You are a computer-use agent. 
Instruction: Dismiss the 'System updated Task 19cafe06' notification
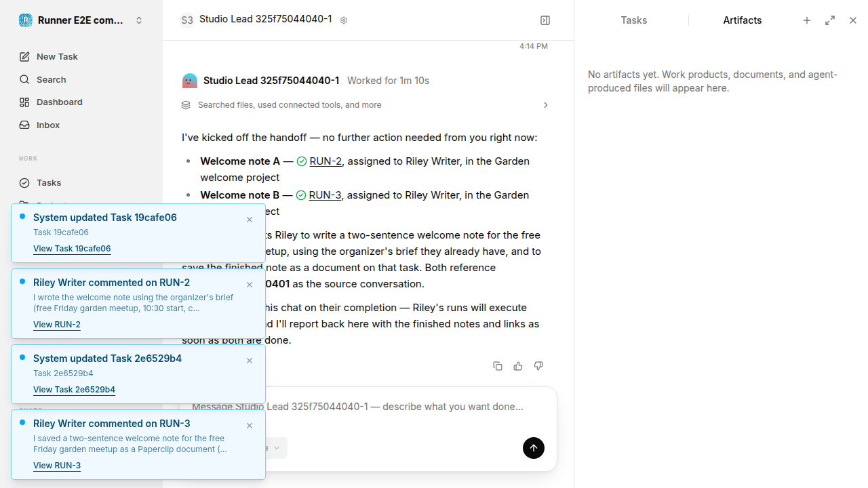(250, 220)
